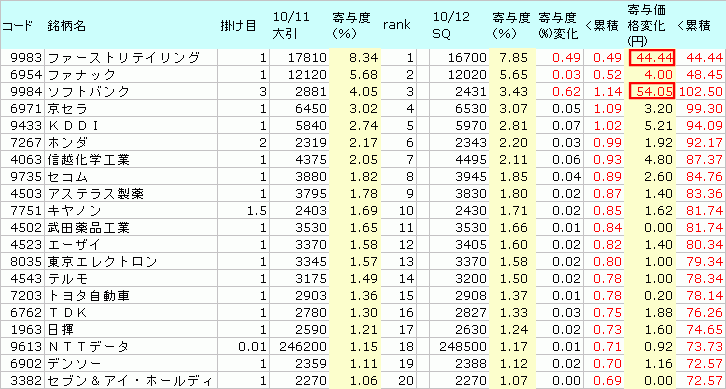
Task: Click stock code 6954 for ファナック
Action: tap(22, 75)
